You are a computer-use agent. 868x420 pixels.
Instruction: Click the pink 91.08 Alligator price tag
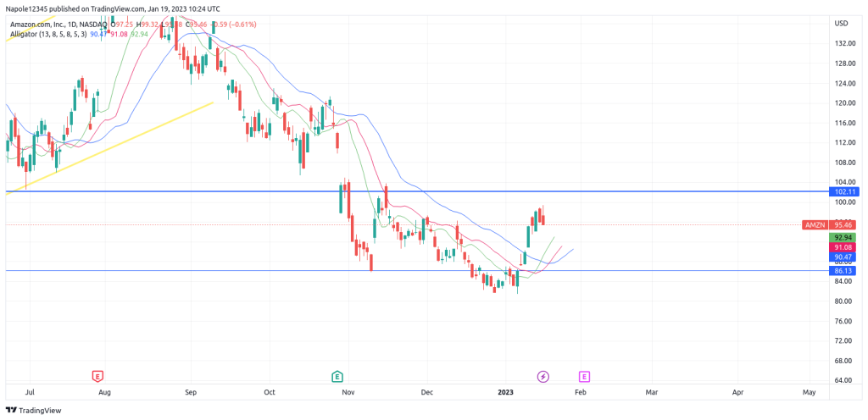point(843,247)
